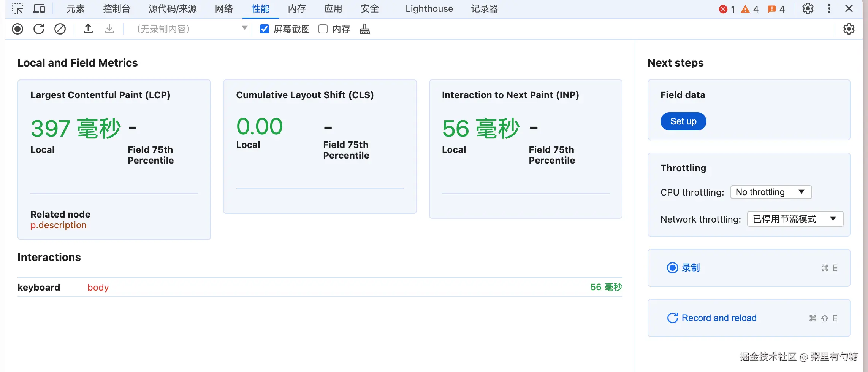The height and width of the screenshot is (372, 868).
Task: Switch to the Lighthouse tab
Action: click(x=429, y=9)
